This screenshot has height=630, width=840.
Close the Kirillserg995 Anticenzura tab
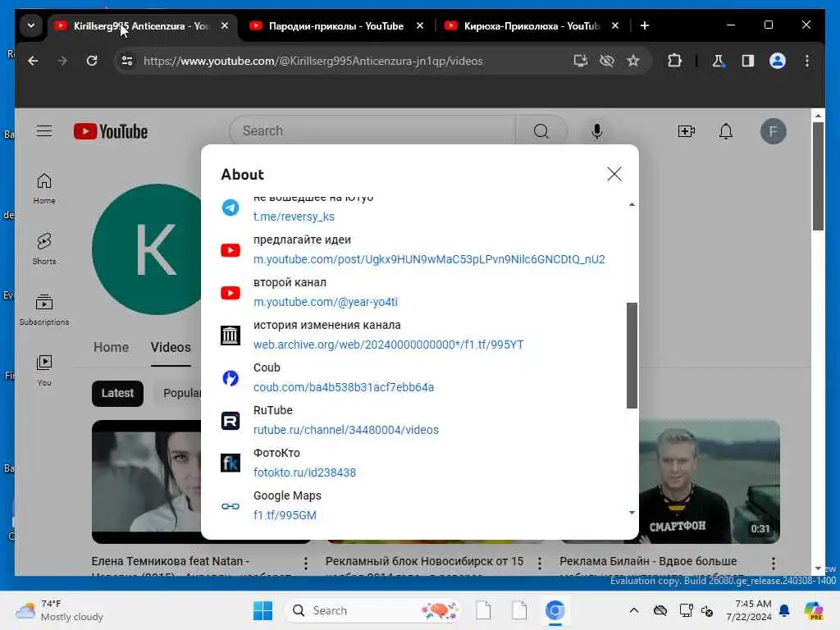pos(225,25)
